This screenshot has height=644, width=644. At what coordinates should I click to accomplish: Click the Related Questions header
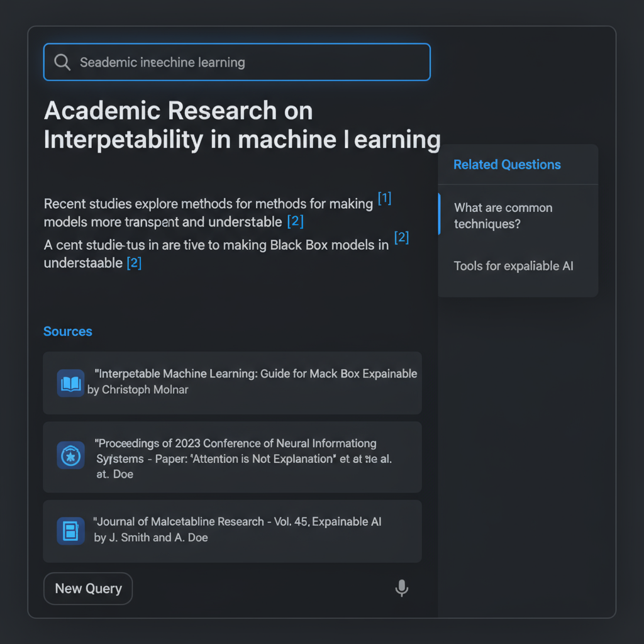tap(507, 165)
